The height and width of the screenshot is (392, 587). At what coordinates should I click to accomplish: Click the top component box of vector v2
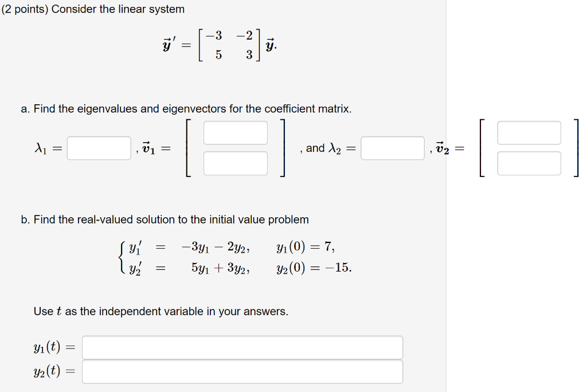(x=529, y=132)
